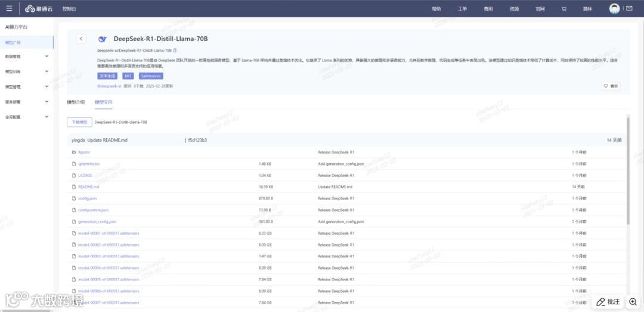The height and width of the screenshot is (312, 644).
Task: Open 控制台 in the top bar
Action: pos(69,8)
